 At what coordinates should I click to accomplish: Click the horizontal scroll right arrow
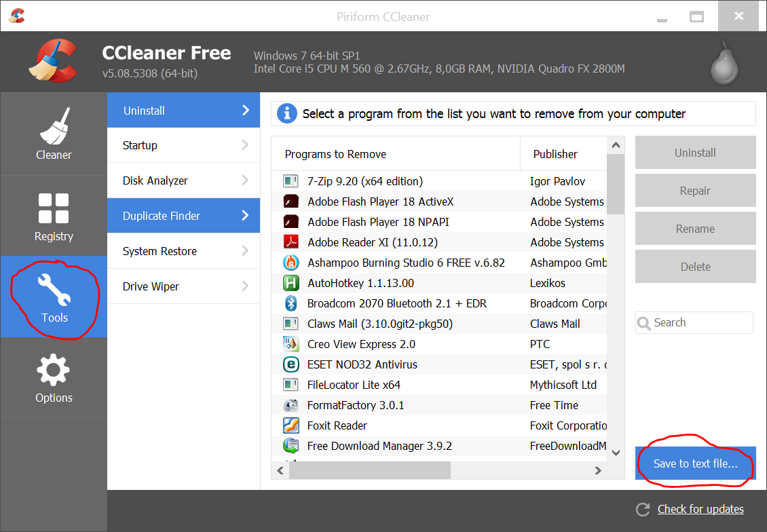tap(598, 470)
